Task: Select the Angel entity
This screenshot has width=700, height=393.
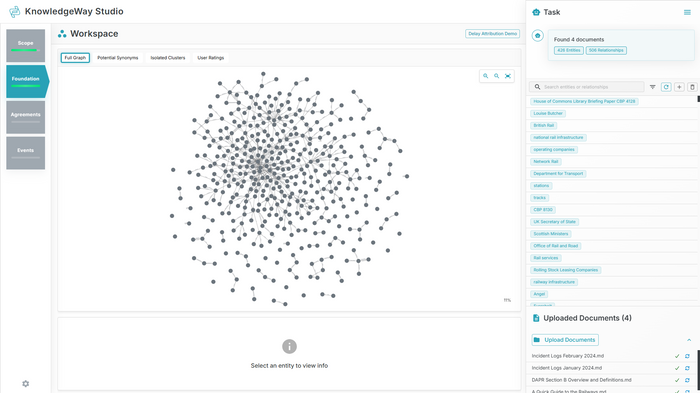Action: click(539, 294)
